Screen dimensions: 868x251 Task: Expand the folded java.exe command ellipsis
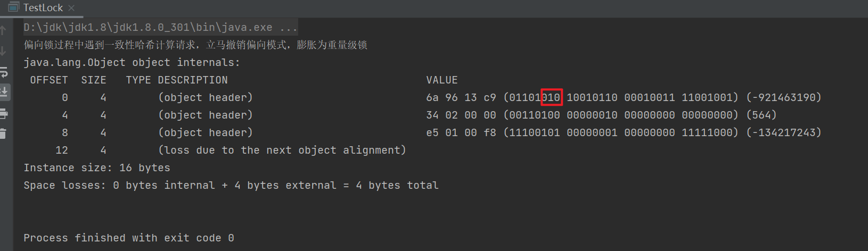click(x=289, y=27)
